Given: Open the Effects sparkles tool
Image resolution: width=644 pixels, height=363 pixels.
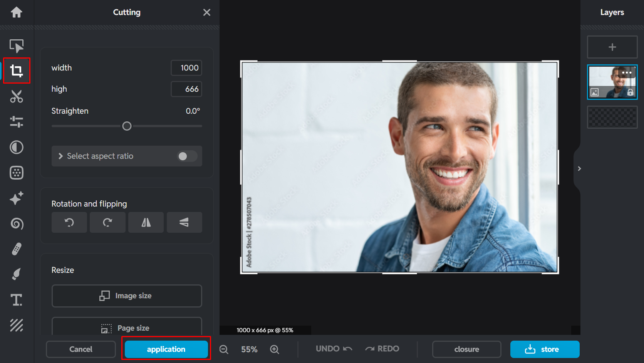Looking at the screenshot, I should pos(17,198).
